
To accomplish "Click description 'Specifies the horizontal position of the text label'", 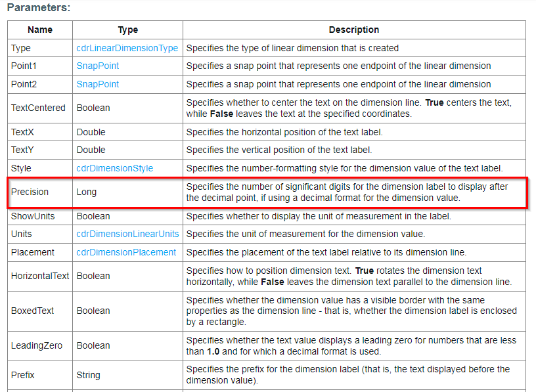I will [284, 132].
